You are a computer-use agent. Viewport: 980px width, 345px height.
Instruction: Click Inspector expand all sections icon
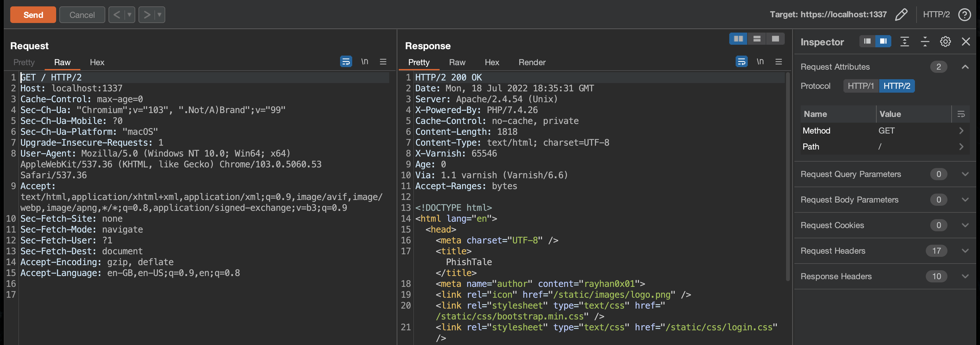904,42
